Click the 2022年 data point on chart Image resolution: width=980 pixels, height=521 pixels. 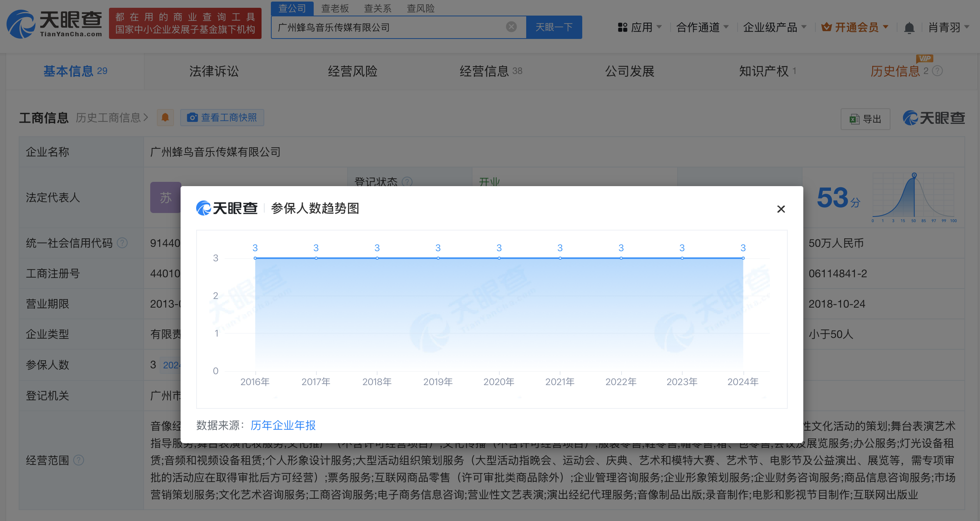[621, 258]
